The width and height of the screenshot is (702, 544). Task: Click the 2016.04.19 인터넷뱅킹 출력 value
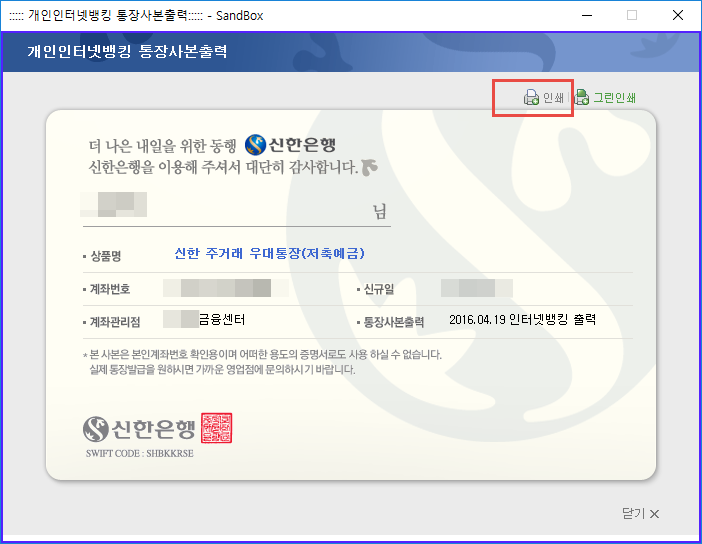[x=522, y=319]
